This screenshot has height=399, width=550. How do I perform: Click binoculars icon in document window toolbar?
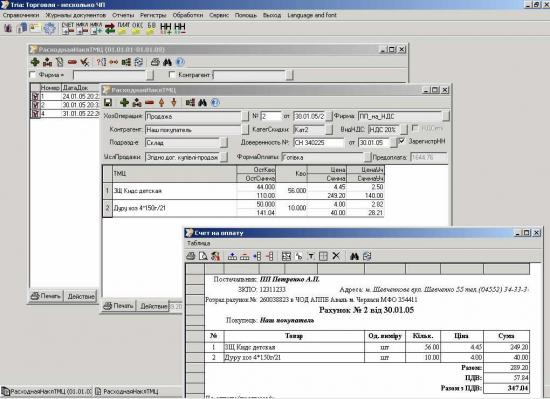(x=202, y=102)
